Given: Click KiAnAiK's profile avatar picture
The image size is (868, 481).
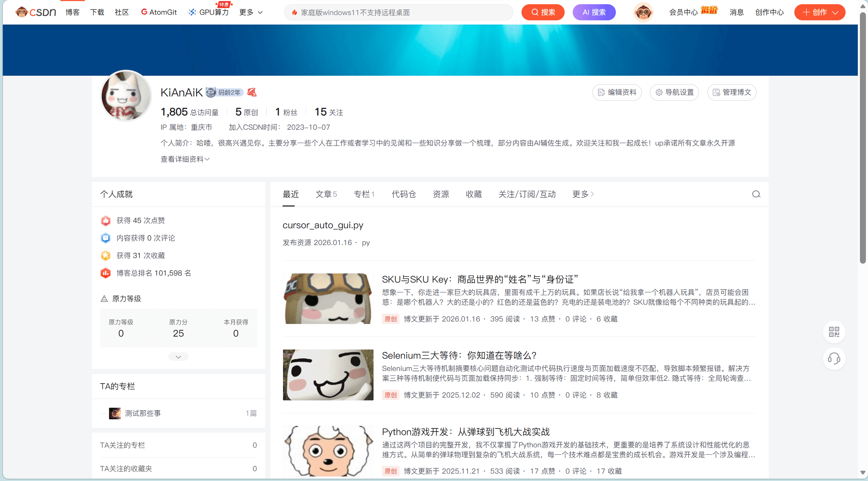Looking at the screenshot, I should [x=126, y=96].
